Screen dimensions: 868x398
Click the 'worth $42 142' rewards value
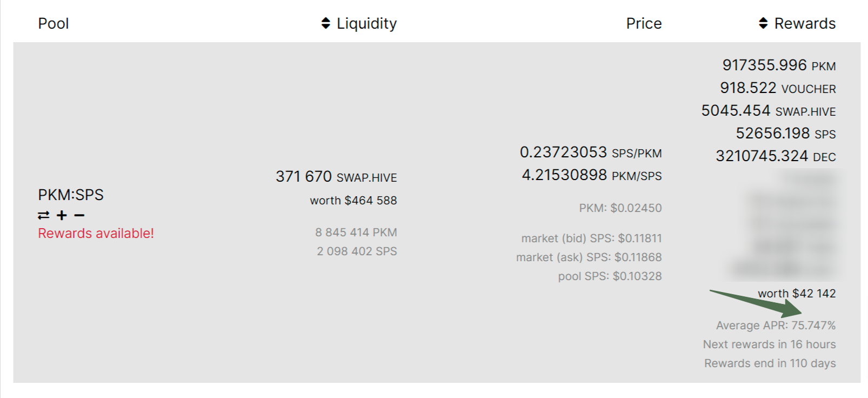tap(797, 294)
